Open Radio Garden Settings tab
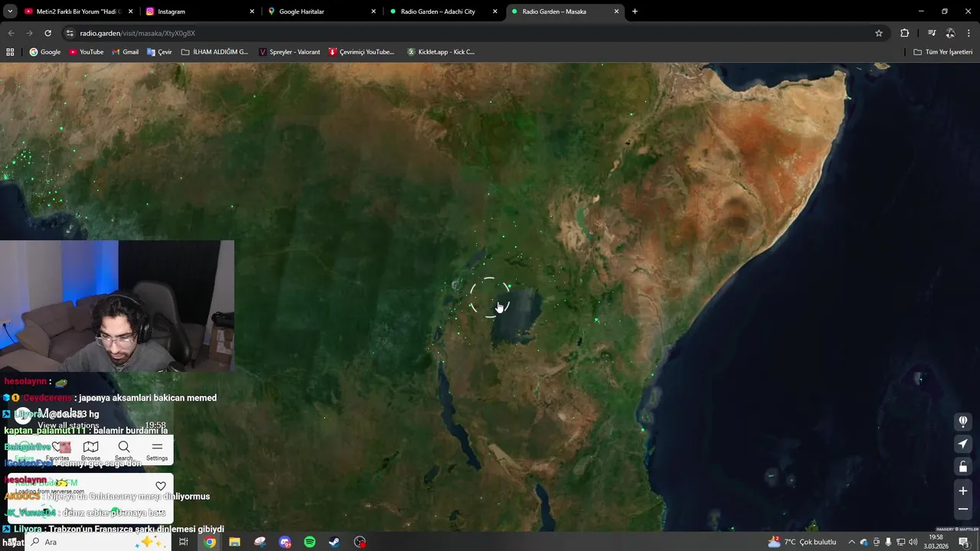 (157, 451)
